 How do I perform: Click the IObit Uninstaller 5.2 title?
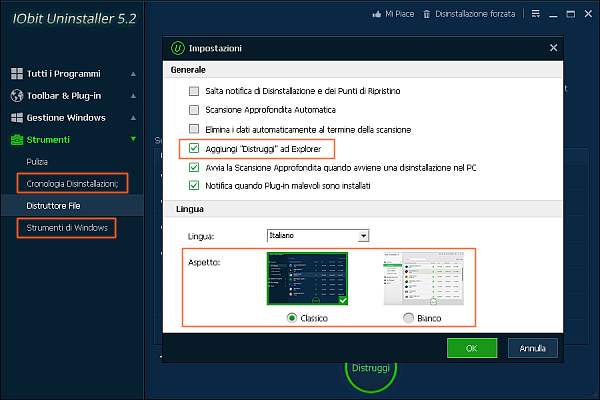(74, 18)
